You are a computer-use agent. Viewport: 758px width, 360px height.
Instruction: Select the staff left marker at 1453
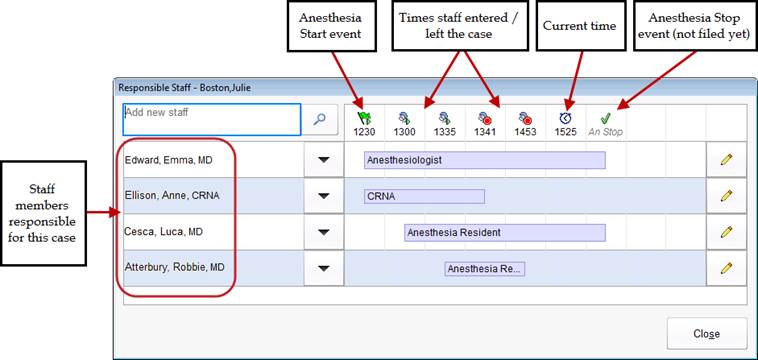(525, 124)
